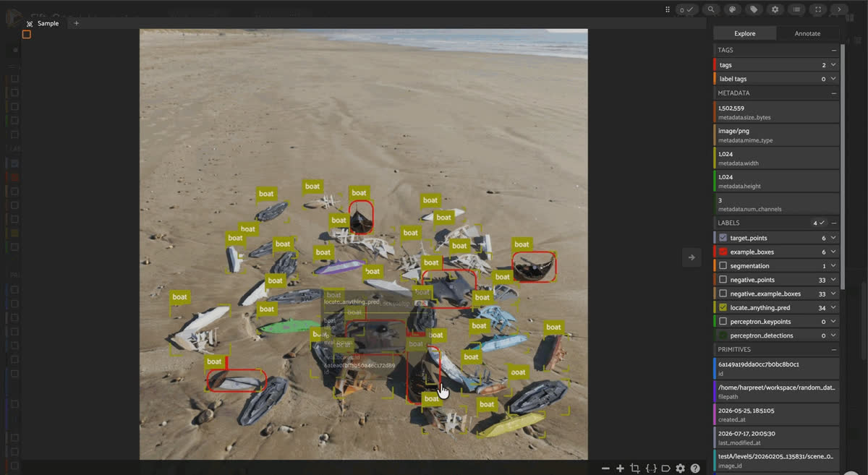
Task: Click the created_at primitive entry
Action: pyautogui.click(x=777, y=414)
